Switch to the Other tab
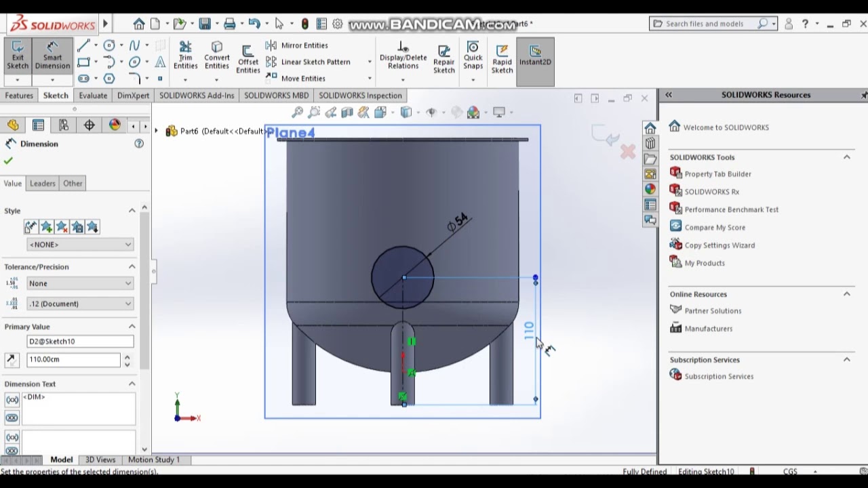868x488 pixels. pos(73,183)
